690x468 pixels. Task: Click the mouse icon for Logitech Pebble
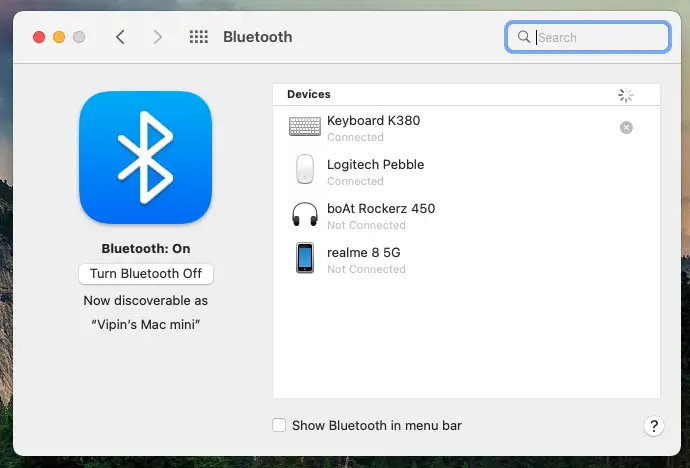(305, 169)
